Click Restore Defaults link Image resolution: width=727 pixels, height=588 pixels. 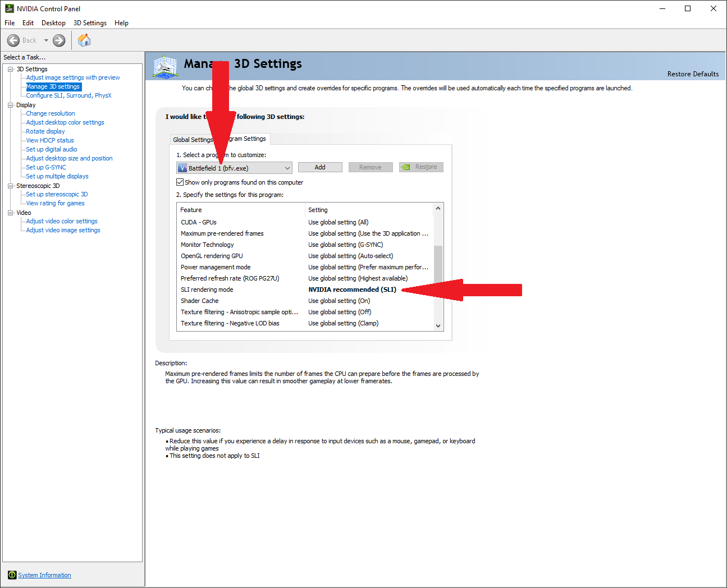693,74
